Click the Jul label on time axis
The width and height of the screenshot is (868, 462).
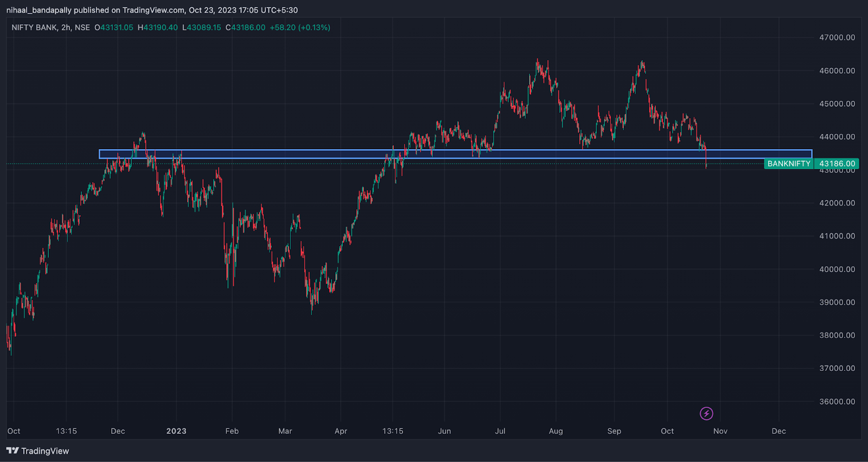tap(500, 431)
